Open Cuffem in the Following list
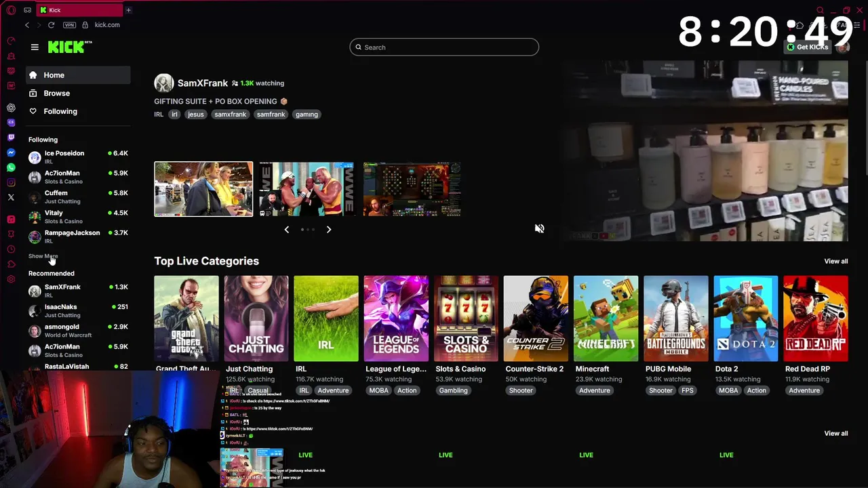 [x=78, y=197]
